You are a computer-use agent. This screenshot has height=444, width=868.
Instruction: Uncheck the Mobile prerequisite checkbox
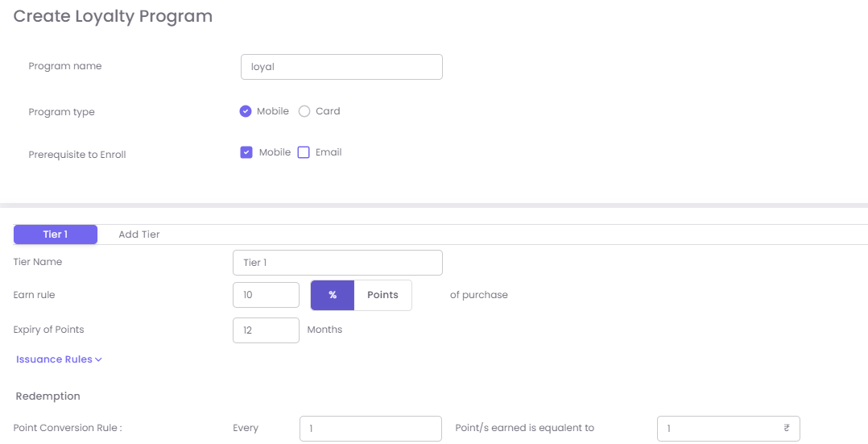tap(246, 152)
